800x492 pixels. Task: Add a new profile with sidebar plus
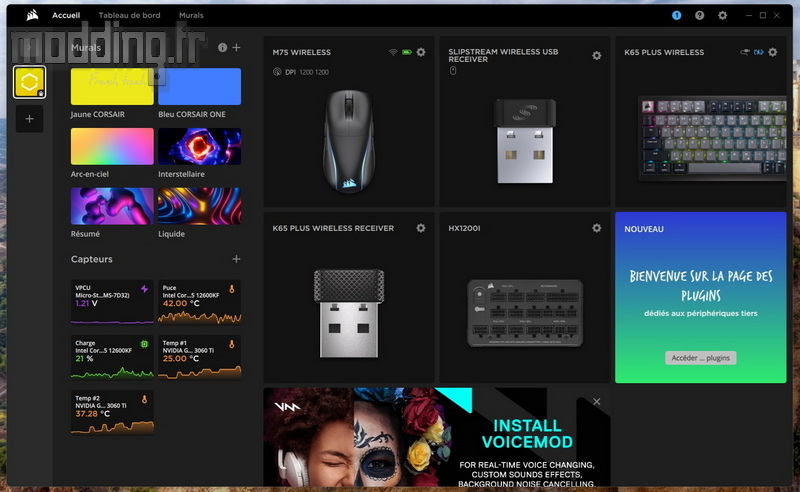point(30,119)
